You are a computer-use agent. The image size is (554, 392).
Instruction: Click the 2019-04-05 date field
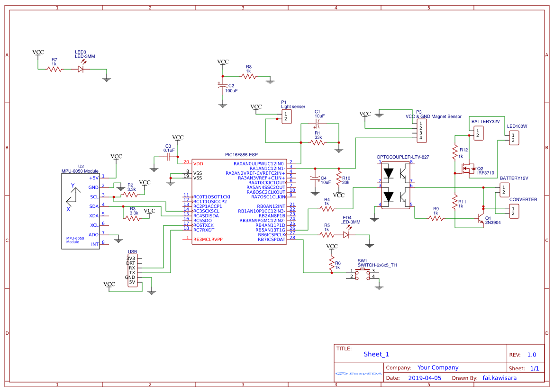(x=426, y=378)
